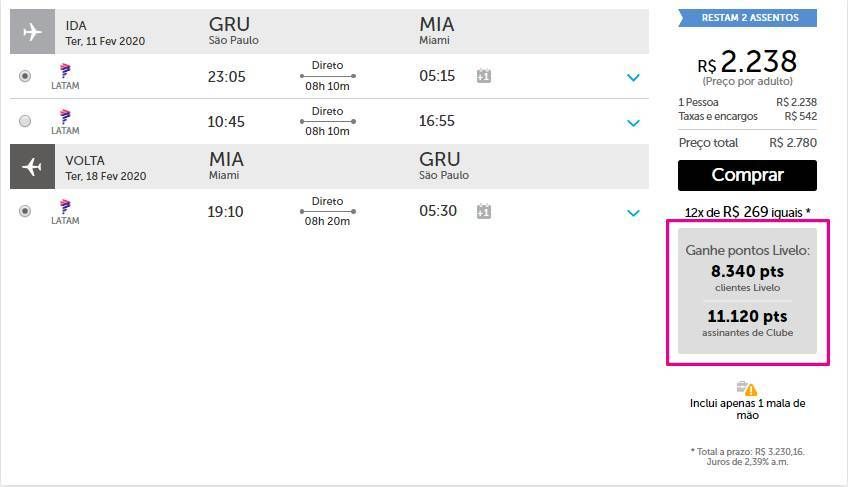Click the IDA Ter, 11 Fev 2020 header
The height and width of the screenshot is (487, 848).
click(x=105, y=33)
